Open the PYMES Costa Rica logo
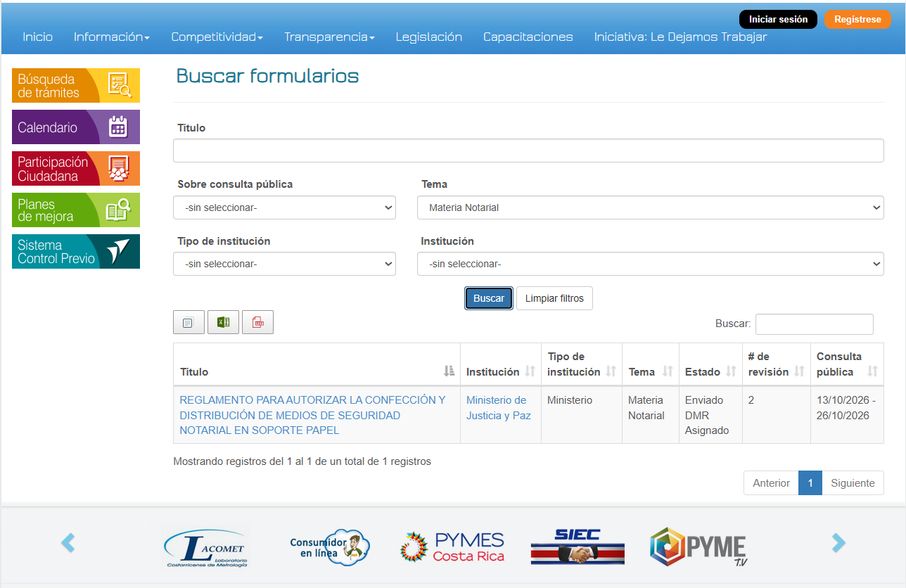 pyautogui.click(x=452, y=547)
